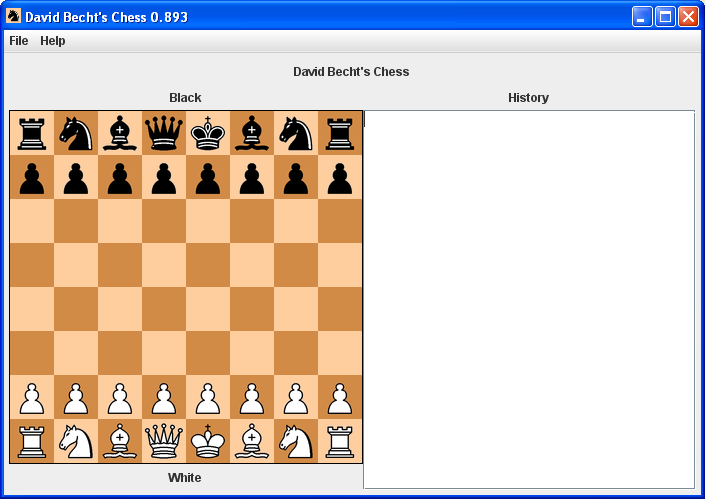Screen dimensions: 705x499
Task: Click inside the History text area
Action: pyautogui.click(x=529, y=299)
